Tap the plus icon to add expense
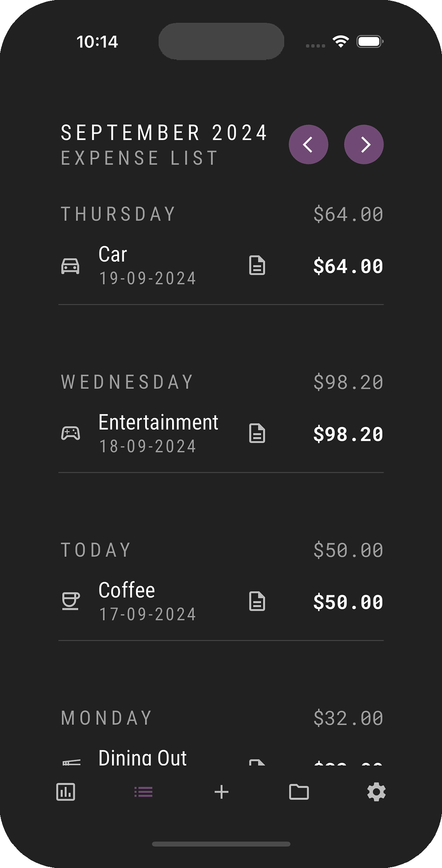 tap(221, 792)
